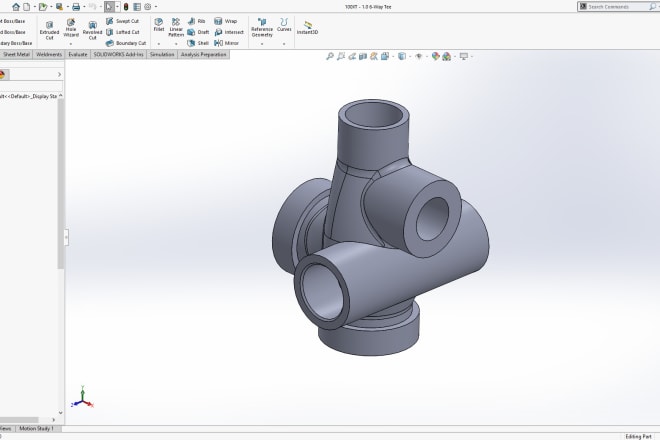This screenshot has width=660, height=440.
Task: Expand the Linear Pattern dropdown arrow
Action: 175,44
